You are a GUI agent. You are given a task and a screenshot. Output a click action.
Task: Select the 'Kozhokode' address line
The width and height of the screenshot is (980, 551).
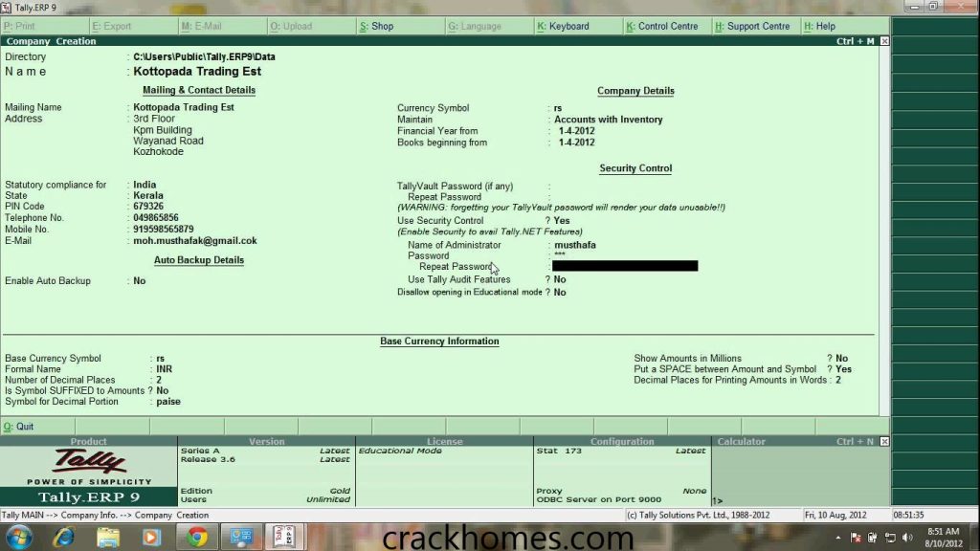(x=158, y=152)
